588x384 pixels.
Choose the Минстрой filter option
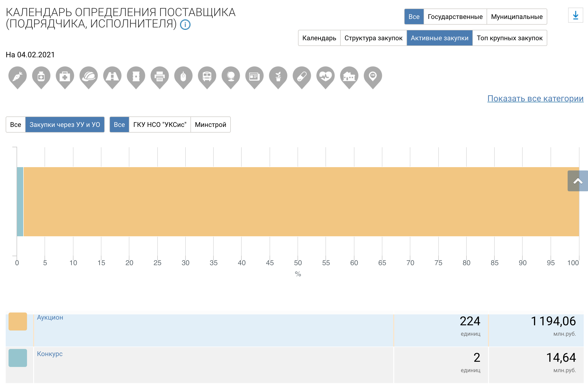coord(211,125)
